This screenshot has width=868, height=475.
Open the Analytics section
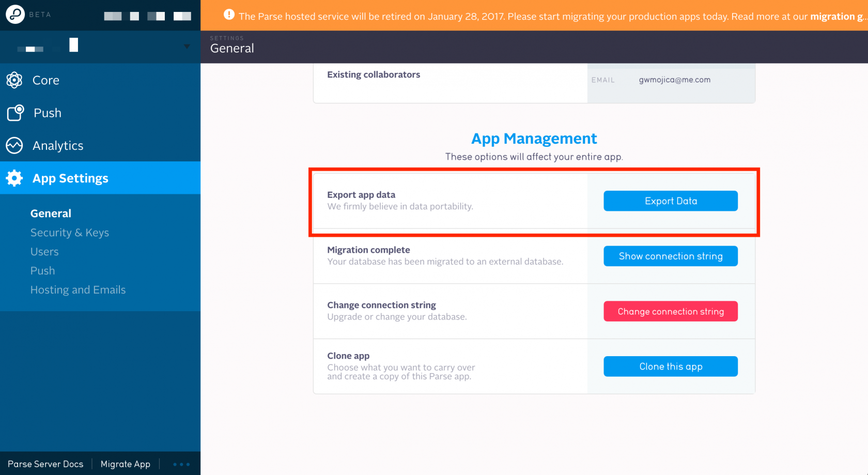[x=100, y=146]
